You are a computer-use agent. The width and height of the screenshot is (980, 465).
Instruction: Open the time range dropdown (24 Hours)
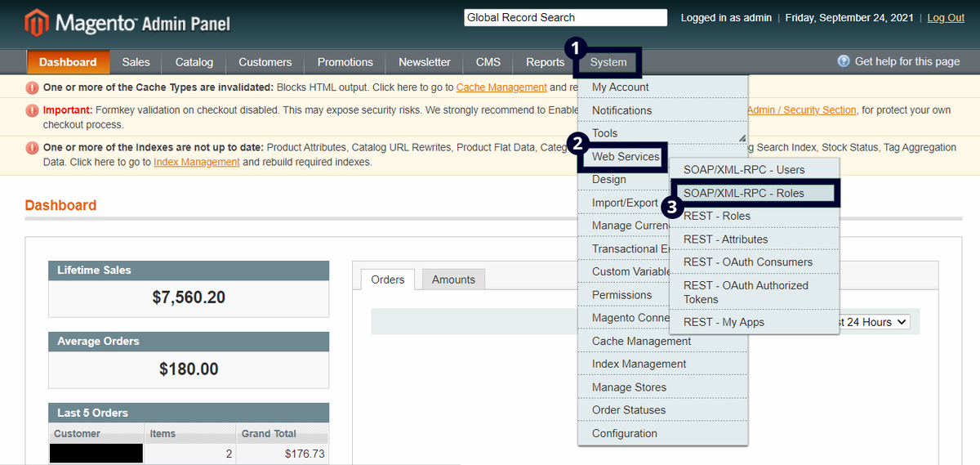coord(871,322)
